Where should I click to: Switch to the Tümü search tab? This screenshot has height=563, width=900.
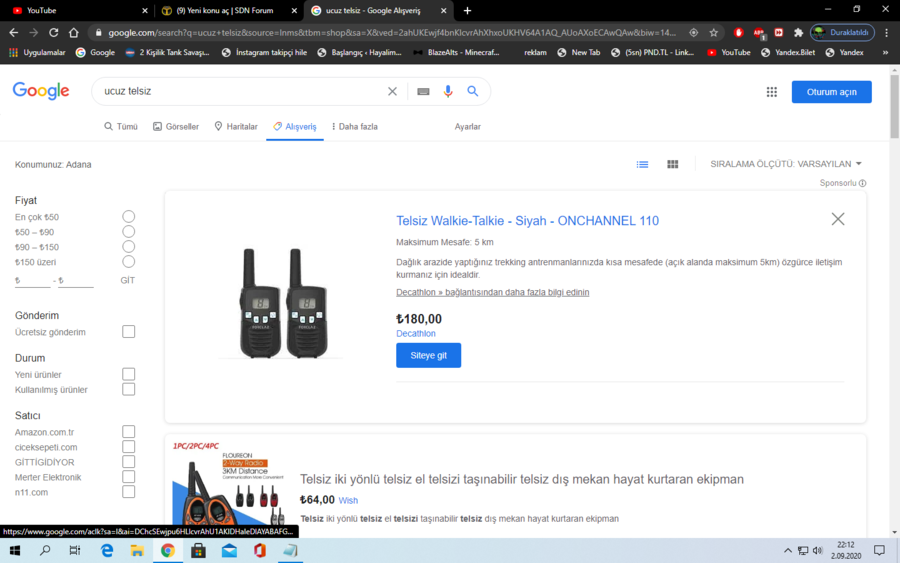click(x=121, y=126)
